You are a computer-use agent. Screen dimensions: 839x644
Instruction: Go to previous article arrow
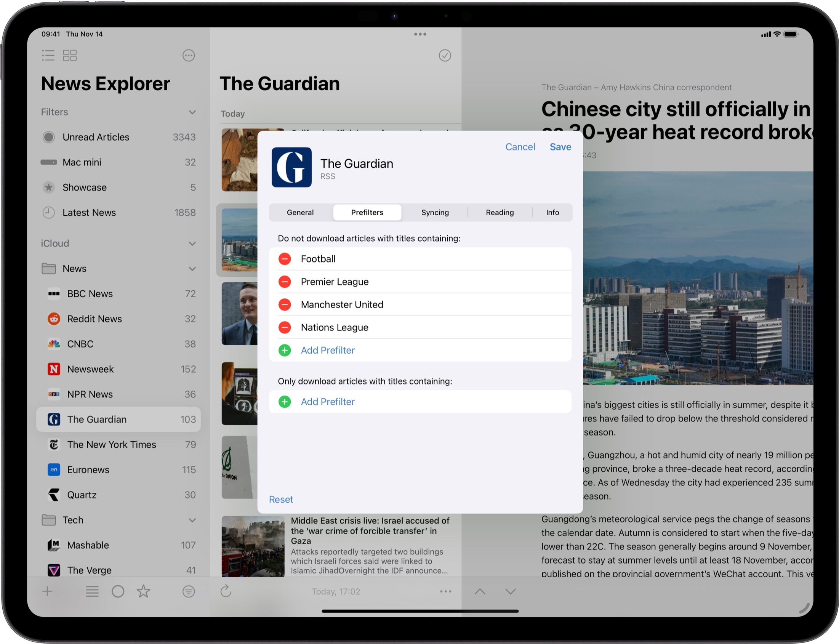(x=480, y=591)
